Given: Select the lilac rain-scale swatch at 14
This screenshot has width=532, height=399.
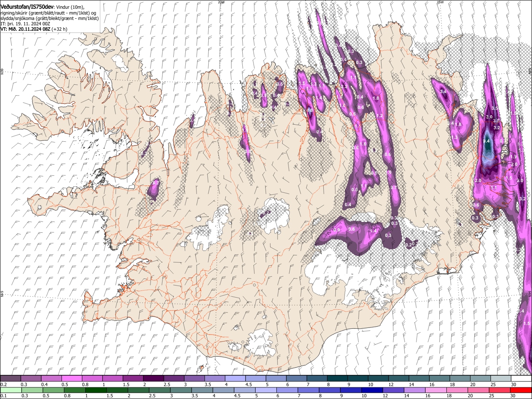Looking at the screenshot, I should [414, 390].
